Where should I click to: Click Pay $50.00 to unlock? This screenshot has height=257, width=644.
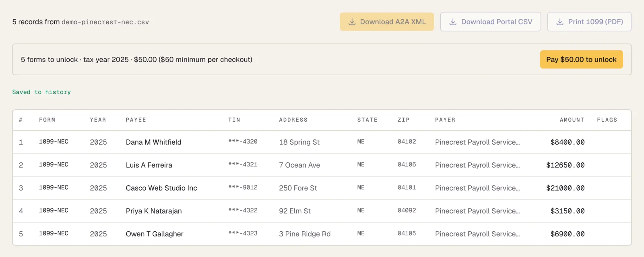[x=581, y=60]
